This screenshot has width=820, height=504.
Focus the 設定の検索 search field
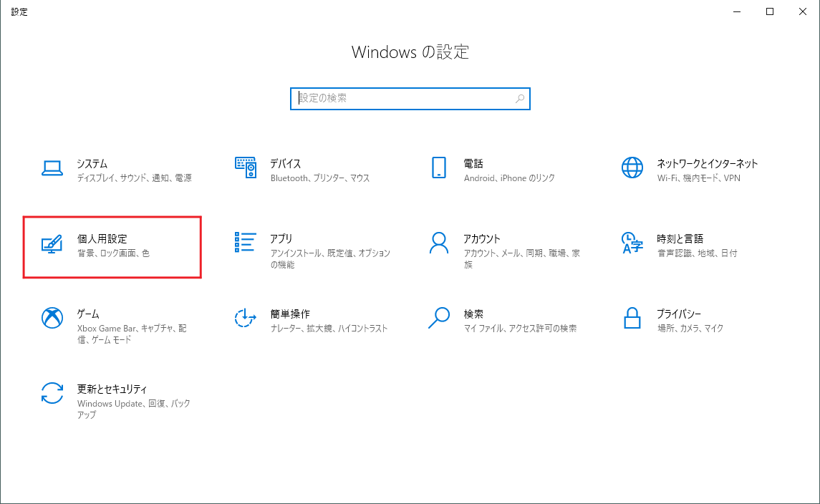click(x=410, y=99)
